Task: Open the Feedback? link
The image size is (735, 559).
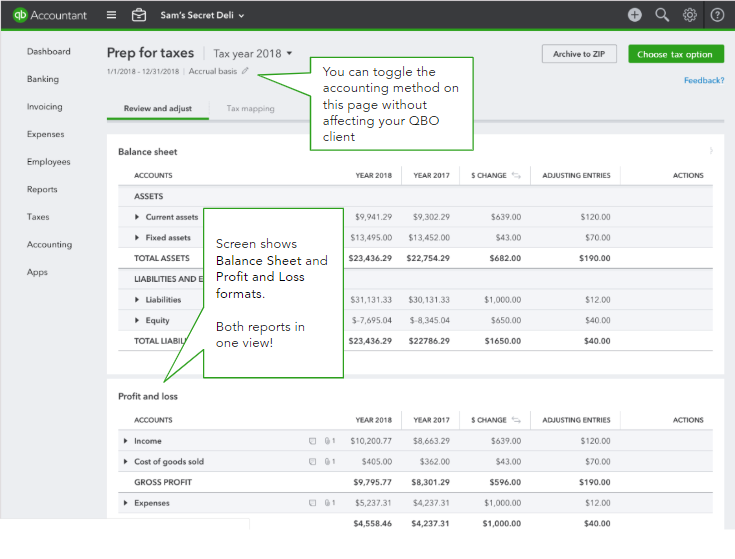Action: tap(704, 81)
